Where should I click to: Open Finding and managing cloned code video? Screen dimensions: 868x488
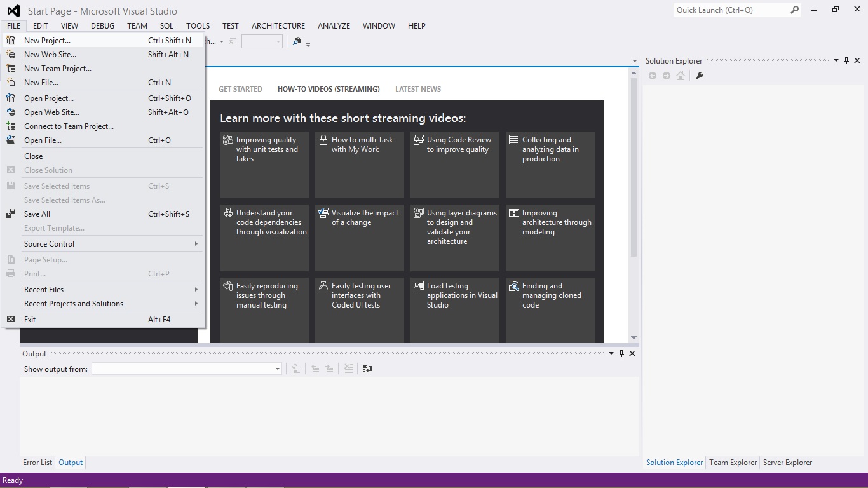click(550, 310)
